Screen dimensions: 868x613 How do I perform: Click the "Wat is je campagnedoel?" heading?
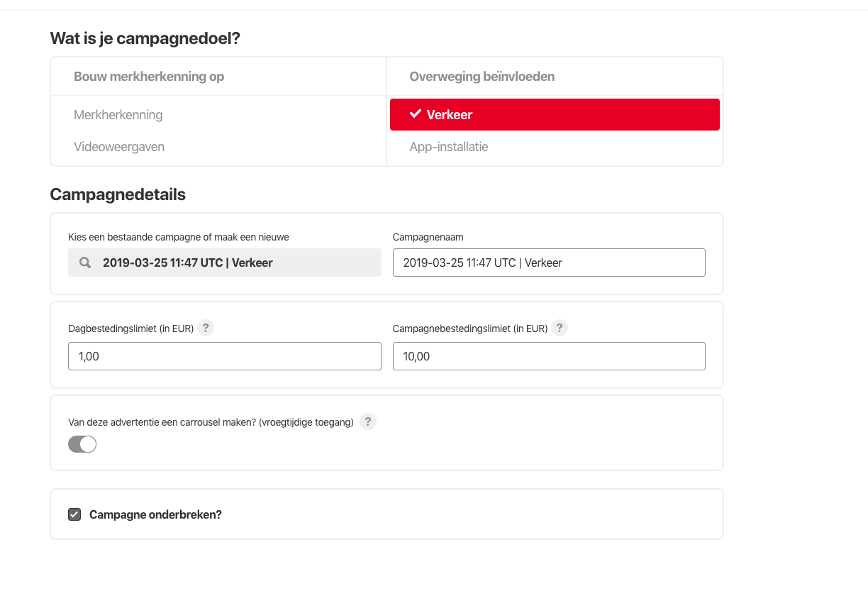145,38
